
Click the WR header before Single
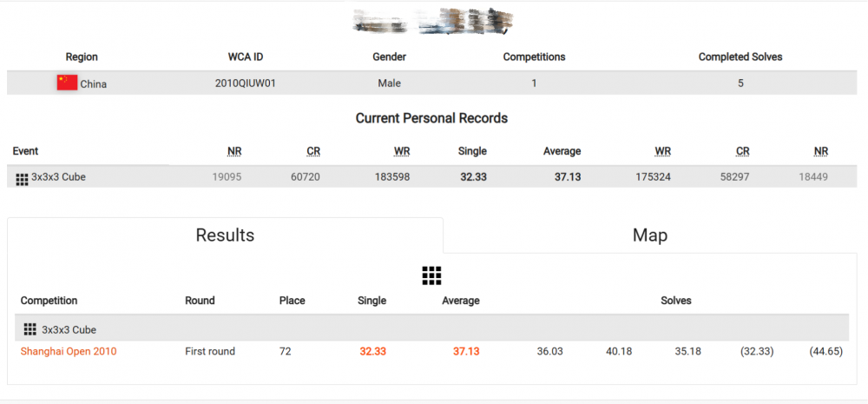(402, 152)
